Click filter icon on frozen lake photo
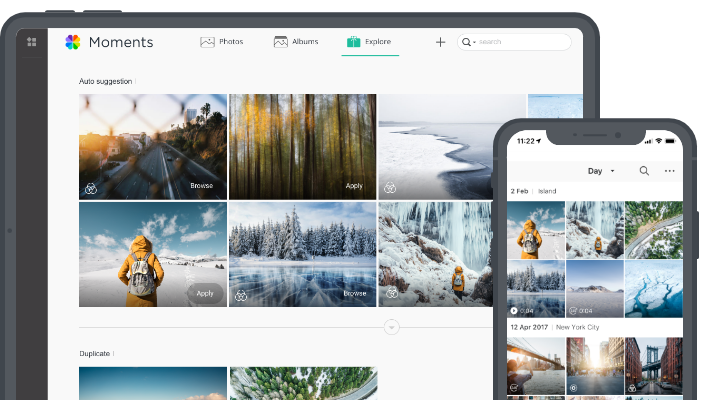The width and height of the screenshot is (706, 400). (x=241, y=295)
